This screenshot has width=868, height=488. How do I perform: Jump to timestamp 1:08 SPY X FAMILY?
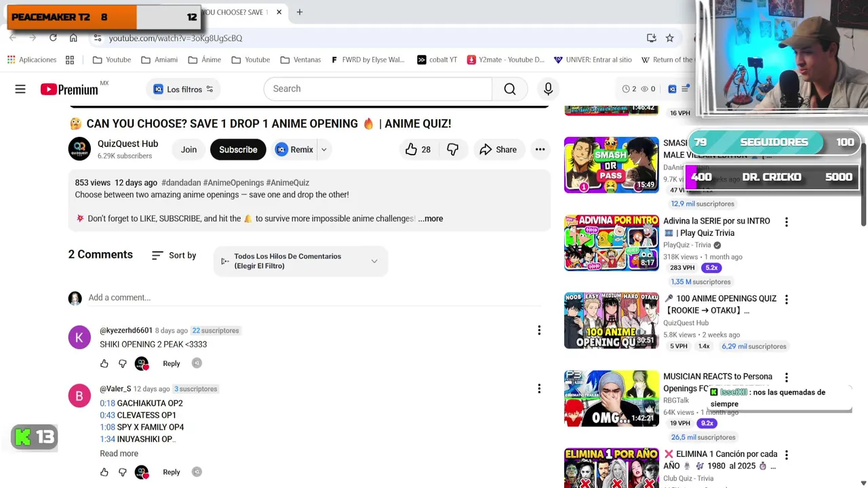click(x=107, y=427)
